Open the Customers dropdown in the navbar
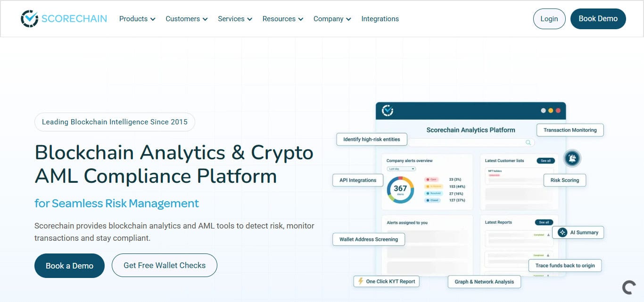 186,19
